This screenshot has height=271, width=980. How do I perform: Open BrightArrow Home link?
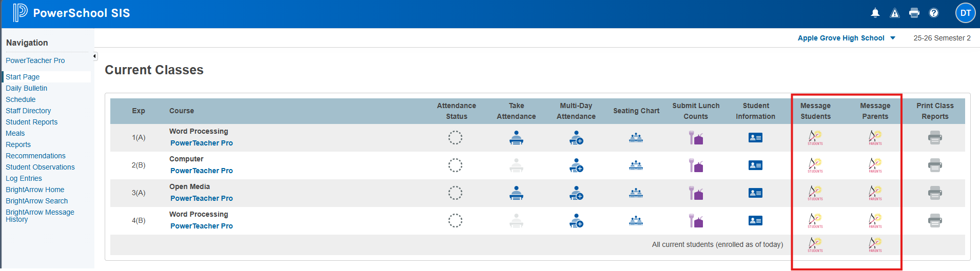(35, 190)
